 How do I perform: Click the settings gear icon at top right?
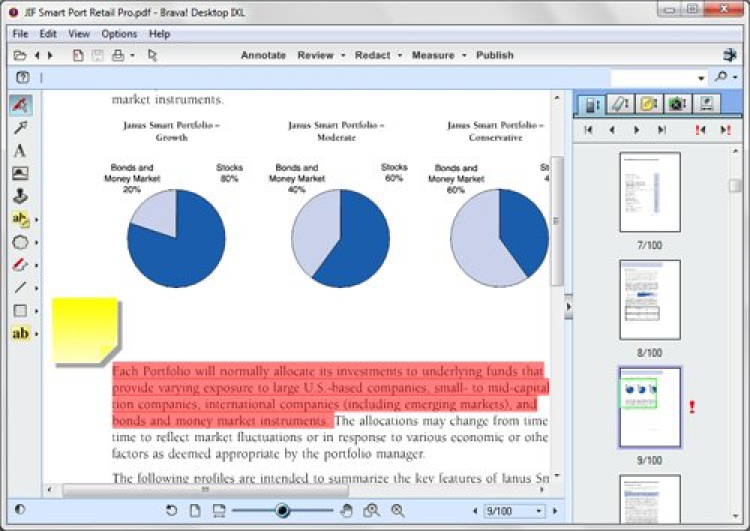[x=729, y=55]
